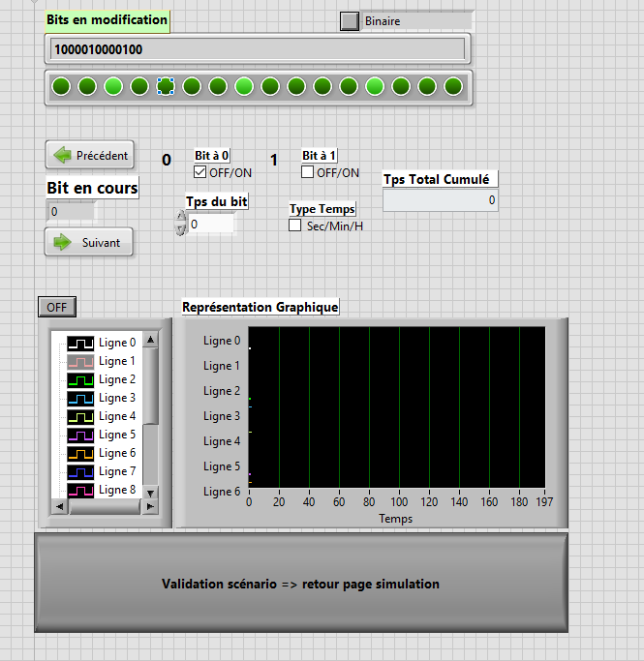Uncheck the Bit à 0 OFF/ON checkbox

199,172
